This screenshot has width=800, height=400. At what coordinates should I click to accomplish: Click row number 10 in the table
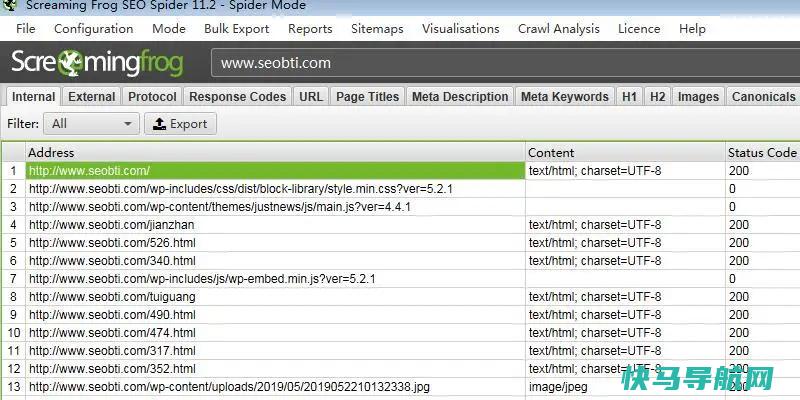click(x=13, y=333)
